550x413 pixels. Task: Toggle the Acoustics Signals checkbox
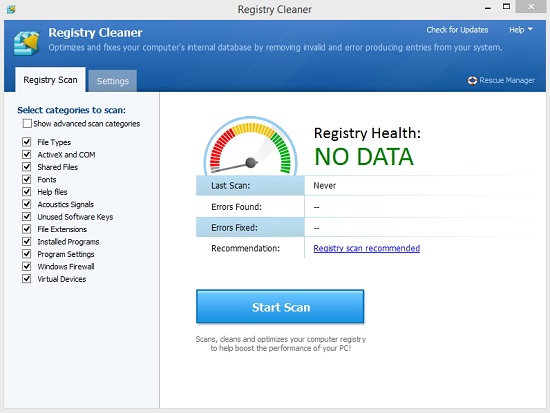click(27, 204)
